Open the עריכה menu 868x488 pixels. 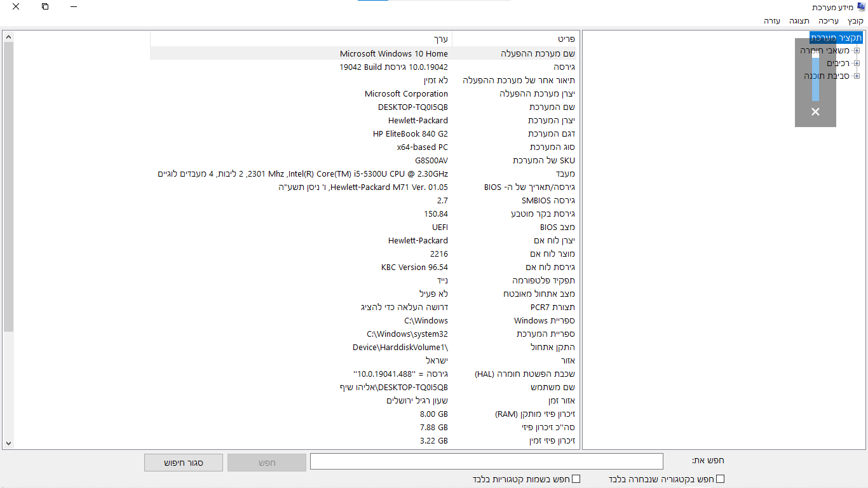pos(828,21)
